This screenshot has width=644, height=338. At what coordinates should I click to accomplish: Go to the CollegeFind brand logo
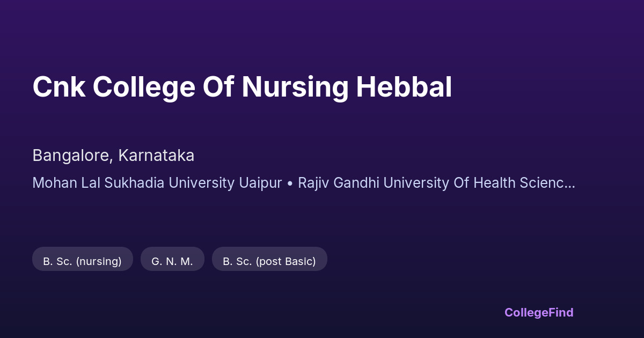pyautogui.click(x=539, y=312)
